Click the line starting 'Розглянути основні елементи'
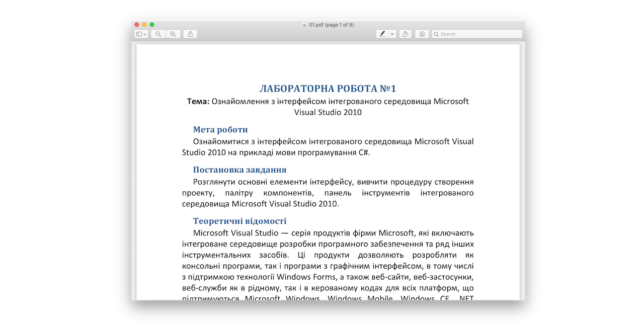Screen dimensions: 644x322 tap(334, 182)
